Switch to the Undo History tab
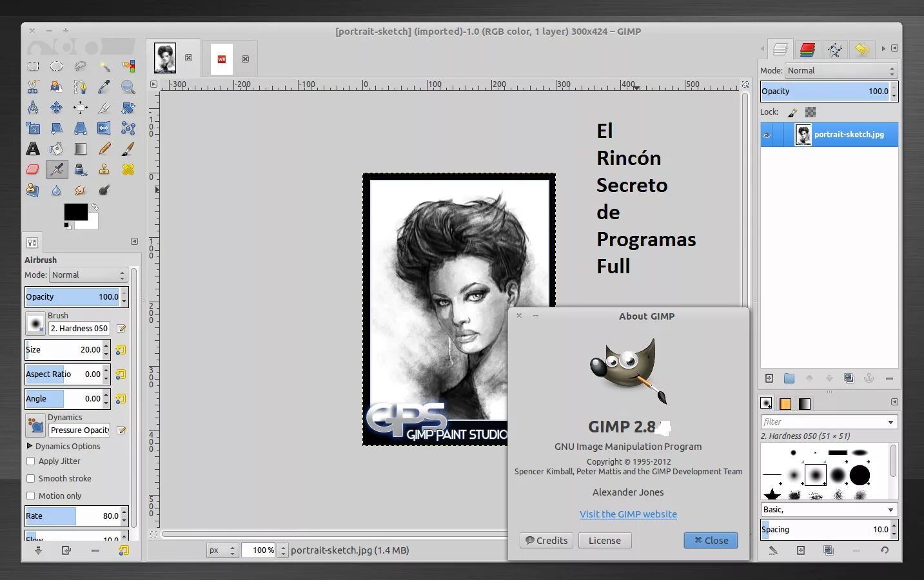Image resolution: width=924 pixels, height=580 pixels. [x=861, y=50]
